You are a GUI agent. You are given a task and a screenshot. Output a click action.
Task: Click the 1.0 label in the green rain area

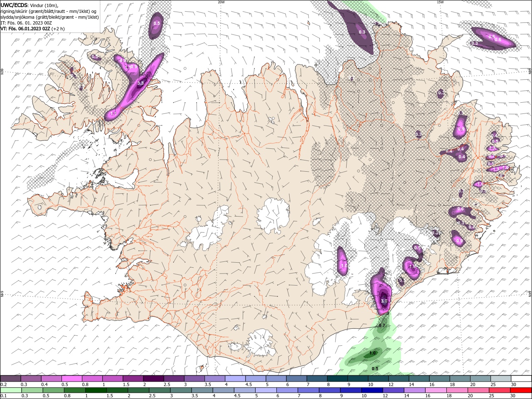[x=372, y=353]
